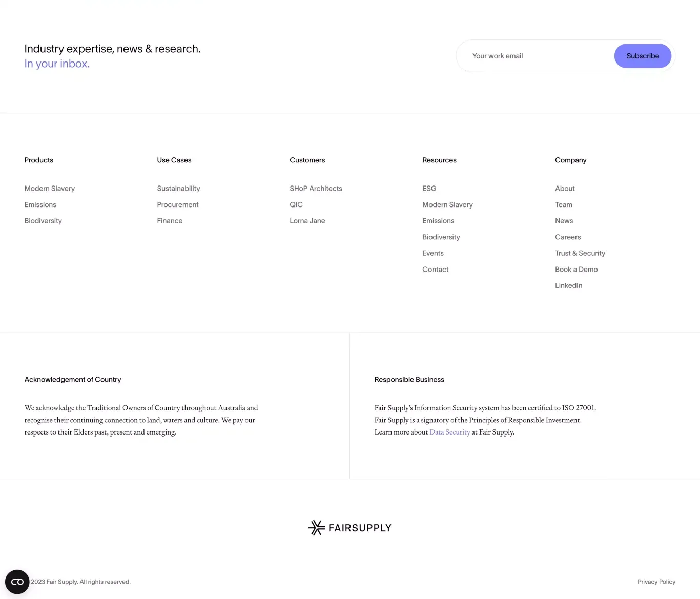Browse the Careers page
This screenshot has height=599, width=700.
568,237
